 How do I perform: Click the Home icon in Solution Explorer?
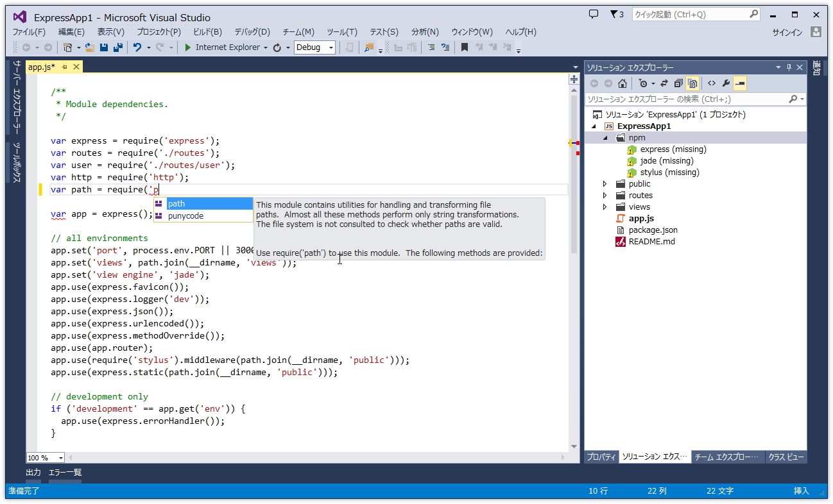[623, 83]
